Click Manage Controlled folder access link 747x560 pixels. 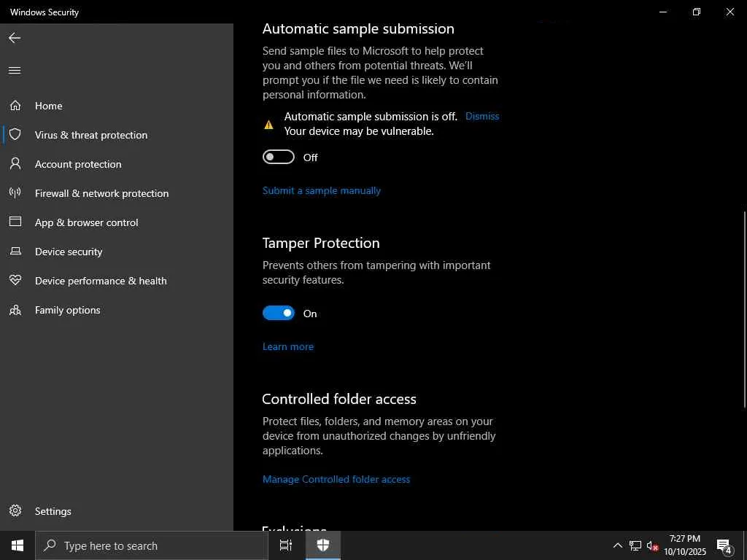click(336, 479)
